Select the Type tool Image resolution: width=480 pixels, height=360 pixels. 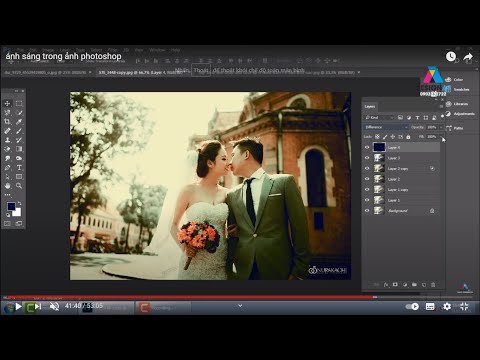19,167
